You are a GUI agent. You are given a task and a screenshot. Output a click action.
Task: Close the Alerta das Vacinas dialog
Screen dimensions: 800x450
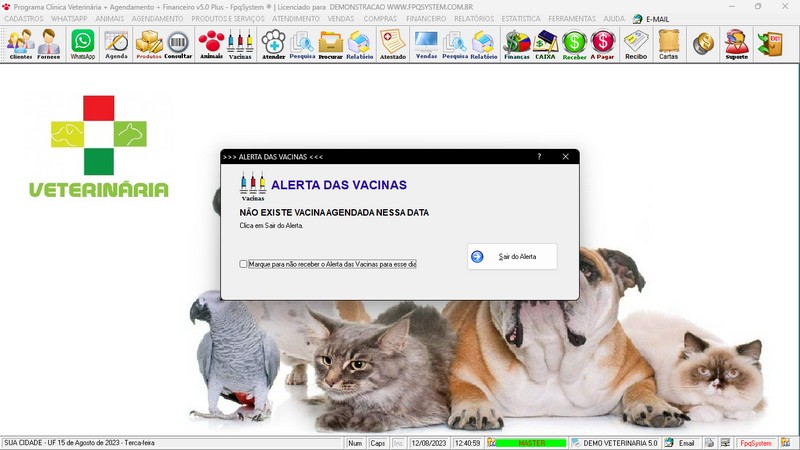[x=565, y=157]
